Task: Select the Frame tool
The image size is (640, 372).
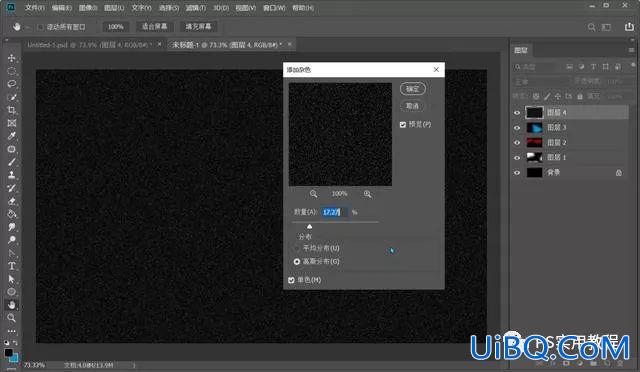Action: point(11,123)
